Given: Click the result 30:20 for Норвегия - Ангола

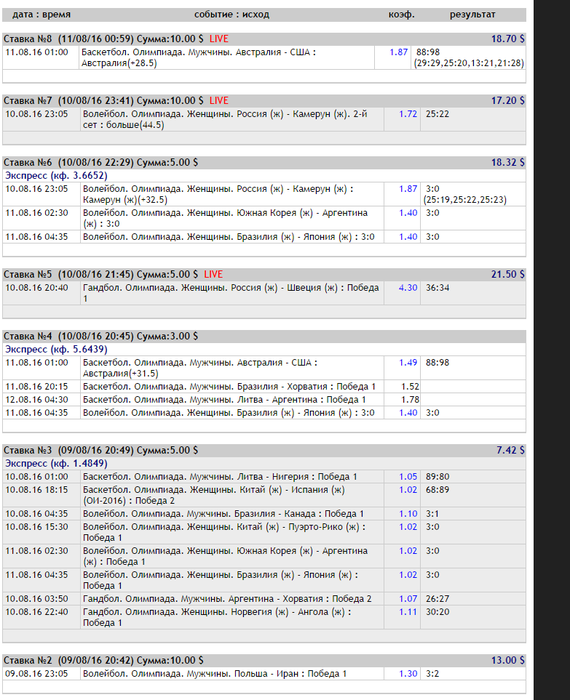Looking at the screenshot, I should click(437, 612).
